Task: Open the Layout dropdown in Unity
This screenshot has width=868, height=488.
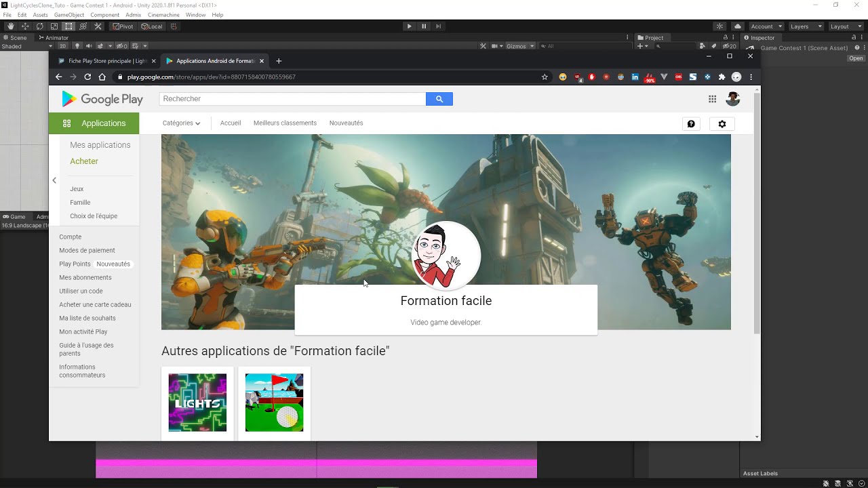Action: [846, 26]
